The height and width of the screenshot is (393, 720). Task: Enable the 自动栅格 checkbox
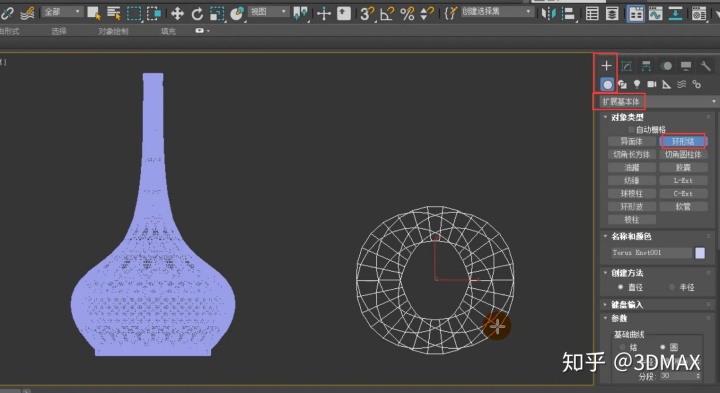[631, 129]
